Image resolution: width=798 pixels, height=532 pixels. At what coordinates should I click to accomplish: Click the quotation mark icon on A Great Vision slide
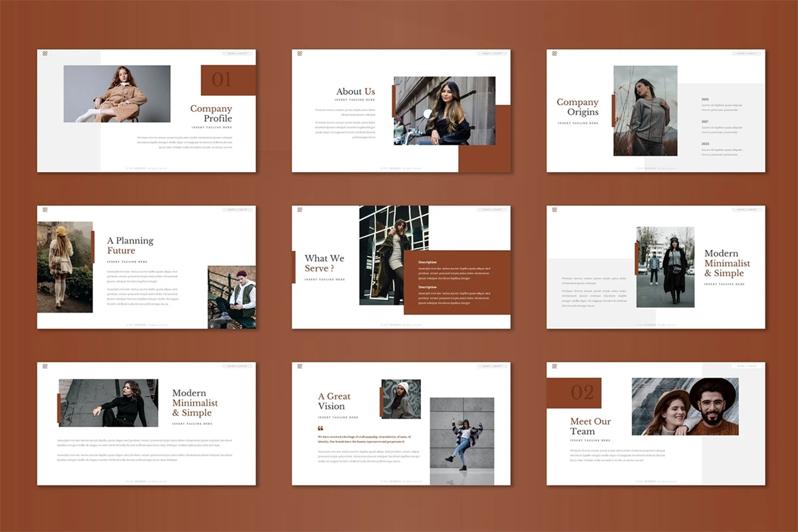(321, 428)
